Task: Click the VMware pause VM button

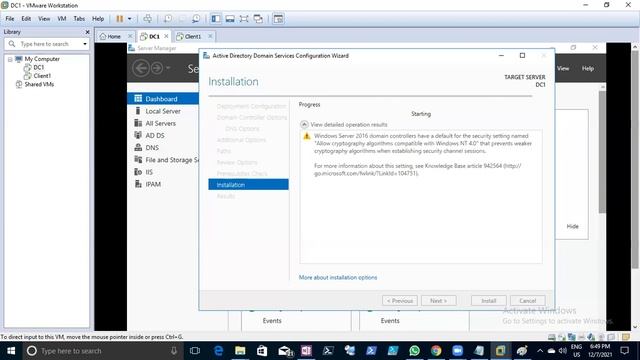Action: click(120, 19)
